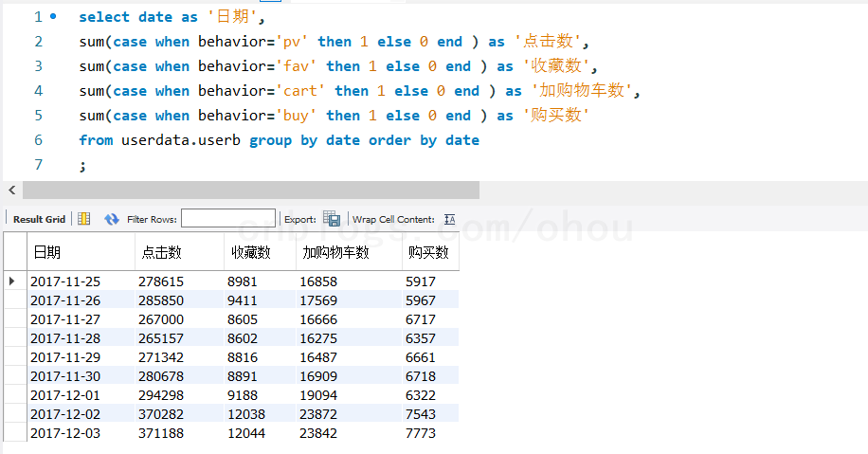868x454 pixels.
Task: Click the value 278615
Action: pos(161,281)
